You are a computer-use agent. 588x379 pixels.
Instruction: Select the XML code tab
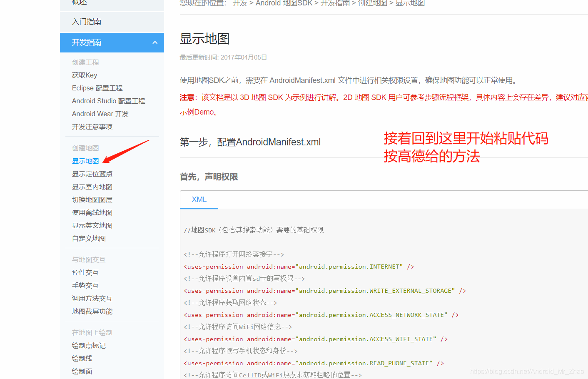coord(199,199)
